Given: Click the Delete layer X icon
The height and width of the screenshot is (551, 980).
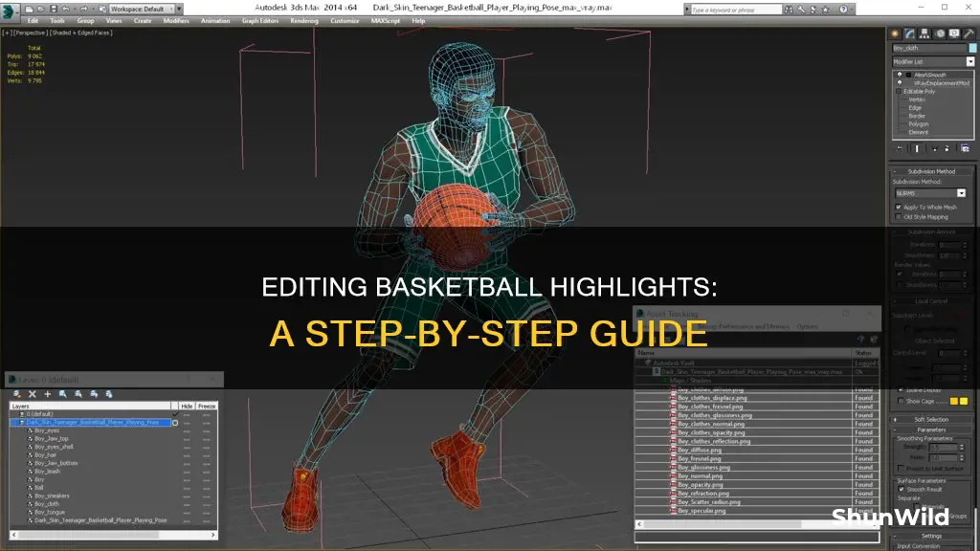Looking at the screenshot, I should [x=32, y=394].
